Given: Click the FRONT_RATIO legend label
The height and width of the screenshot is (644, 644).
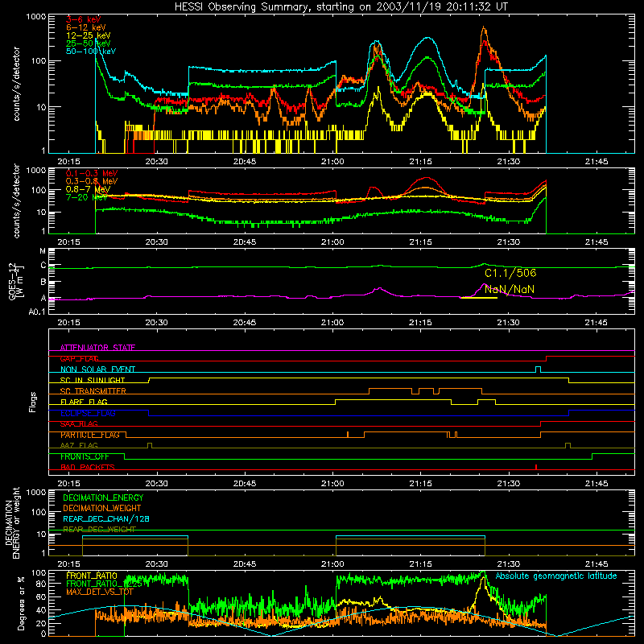Looking at the screenshot, I should coord(92,576).
